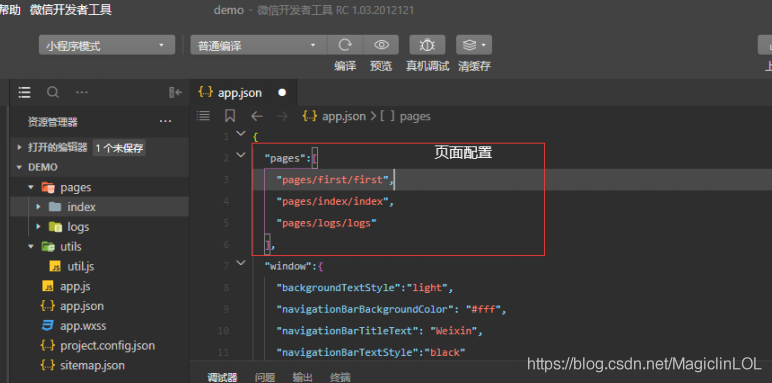Click the "backgroundTextStyle" code line
Viewport: 772px width, 383px height.
(365, 287)
